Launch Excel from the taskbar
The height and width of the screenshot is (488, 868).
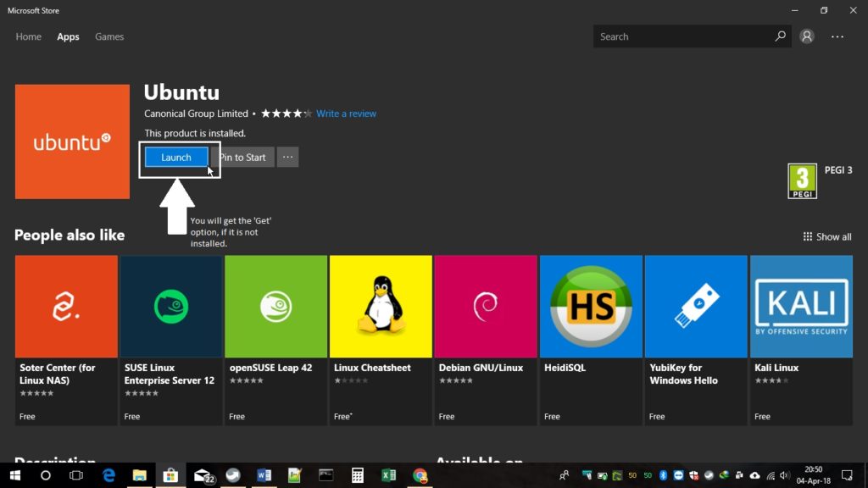[388, 475]
